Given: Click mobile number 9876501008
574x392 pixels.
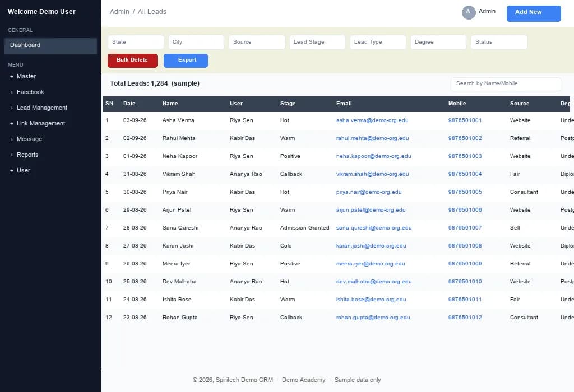Looking at the screenshot, I should 465,246.
